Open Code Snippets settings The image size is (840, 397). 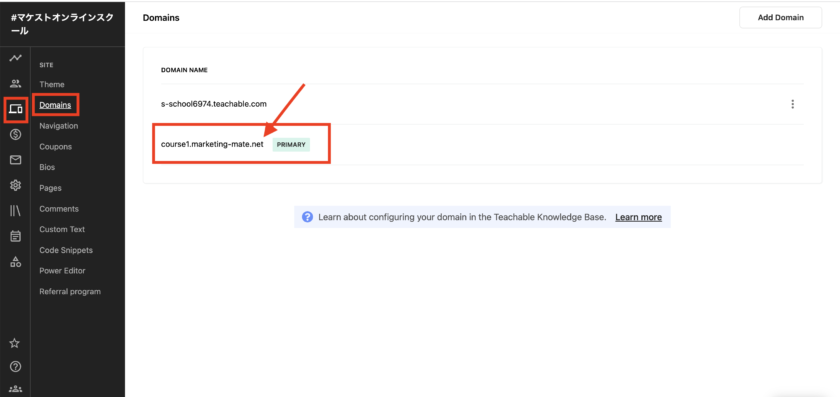66,250
